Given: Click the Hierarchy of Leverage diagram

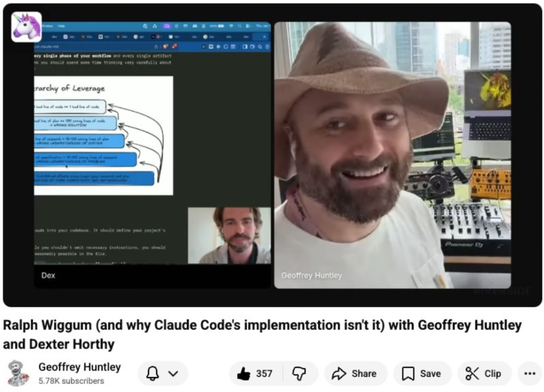Looking at the screenshot, I should [x=103, y=136].
